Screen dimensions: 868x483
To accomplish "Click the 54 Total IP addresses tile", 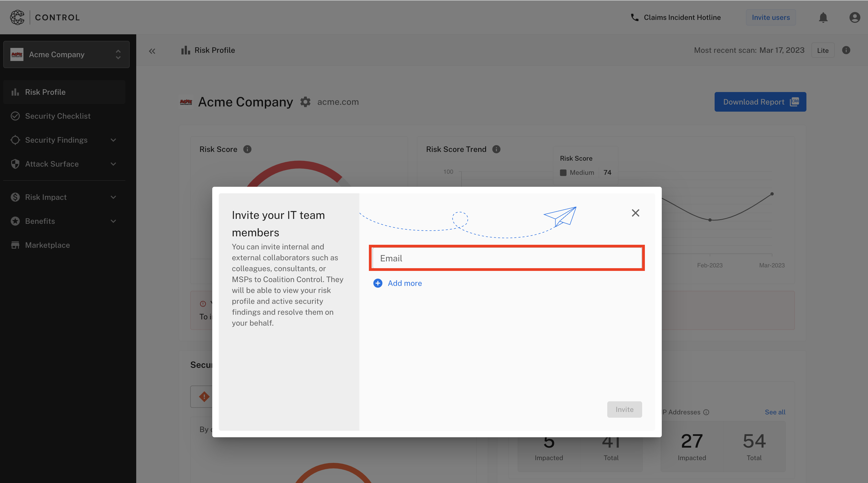I will coord(754,447).
